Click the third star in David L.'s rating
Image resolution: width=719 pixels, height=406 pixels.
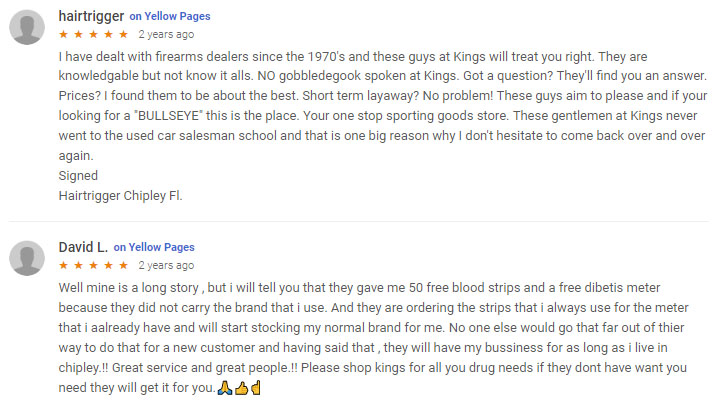[94, 265]
